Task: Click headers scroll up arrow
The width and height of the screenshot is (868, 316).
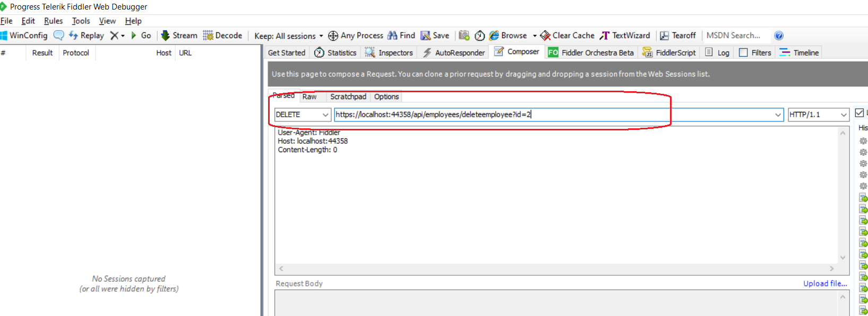Action: click(843, 133)
